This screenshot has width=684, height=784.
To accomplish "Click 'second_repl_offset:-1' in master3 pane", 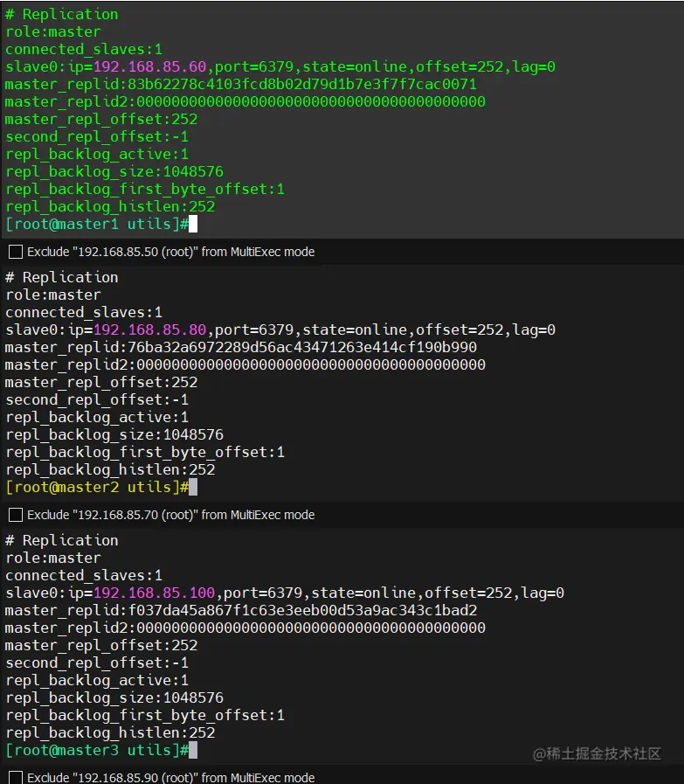I will coord(97,663).
